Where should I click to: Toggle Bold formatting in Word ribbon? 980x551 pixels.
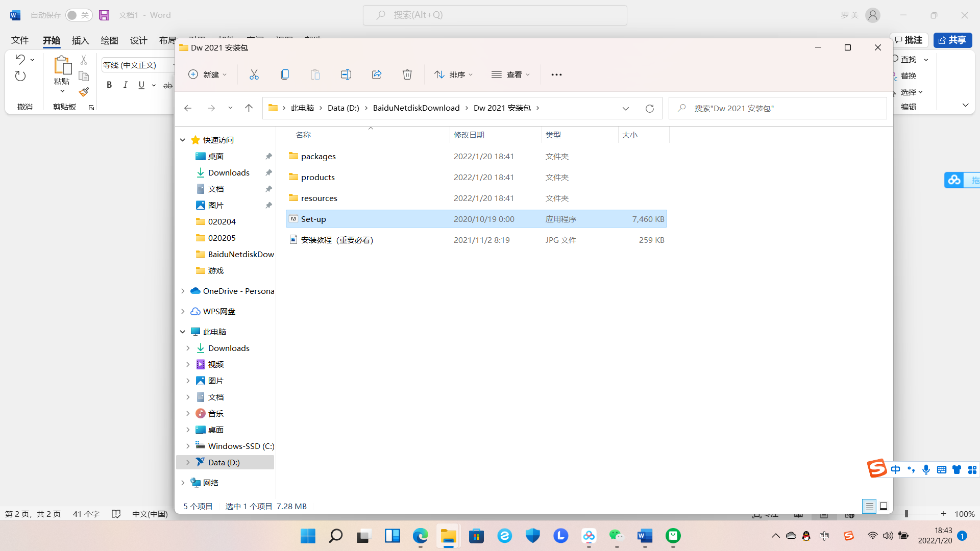(109, 85)
